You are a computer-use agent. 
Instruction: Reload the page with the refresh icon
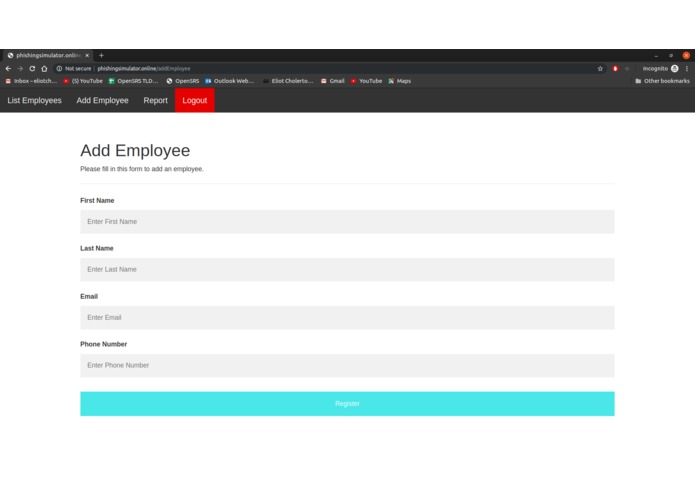coord(32,69)
